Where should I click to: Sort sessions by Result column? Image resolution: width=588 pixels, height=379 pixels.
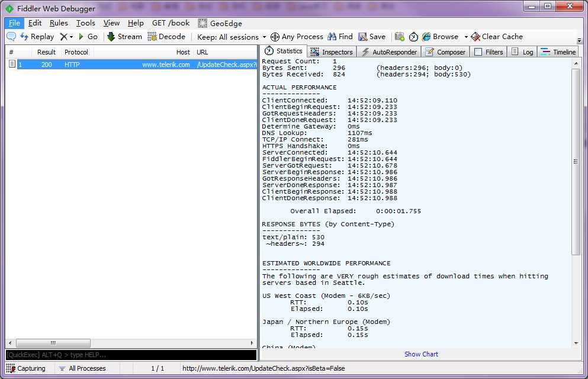[46, 52]
